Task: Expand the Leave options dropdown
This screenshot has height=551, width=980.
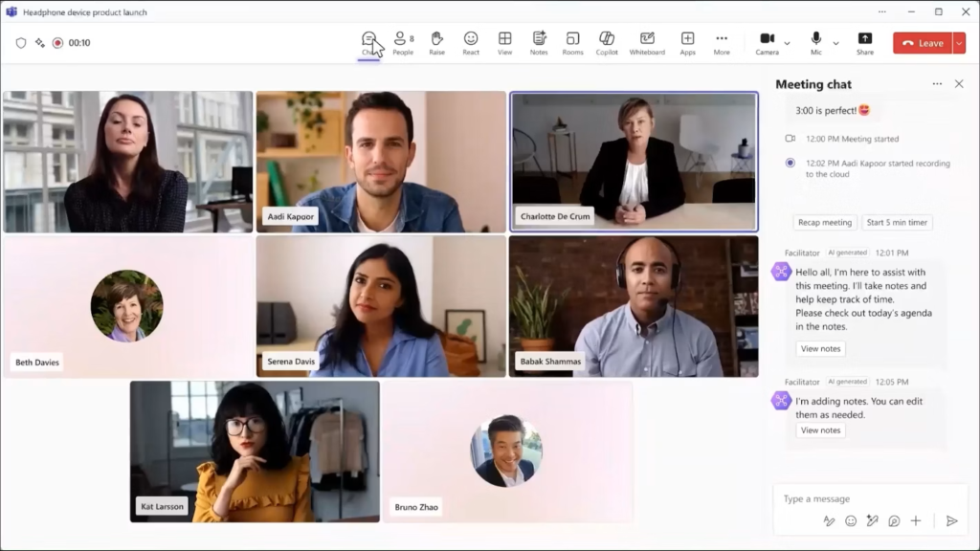Action: click(x=959, y=43)
